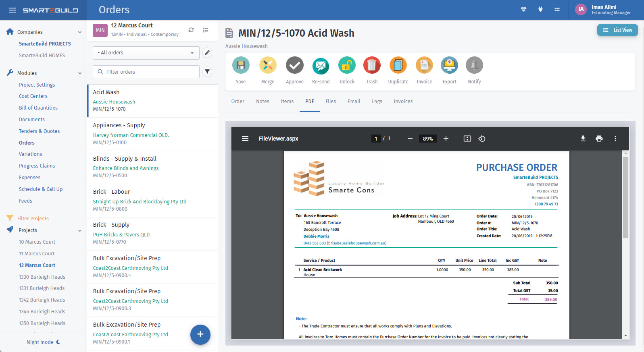The image size is (644, 352).
Task: Create Invoice from order icon
Action: point(424,65)
